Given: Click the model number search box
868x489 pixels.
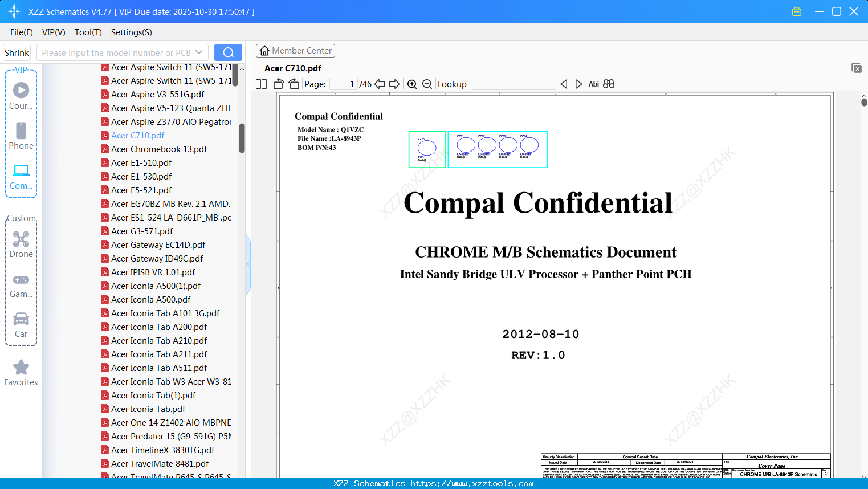Looking at the screenshot, I should [x=116, y=52].
